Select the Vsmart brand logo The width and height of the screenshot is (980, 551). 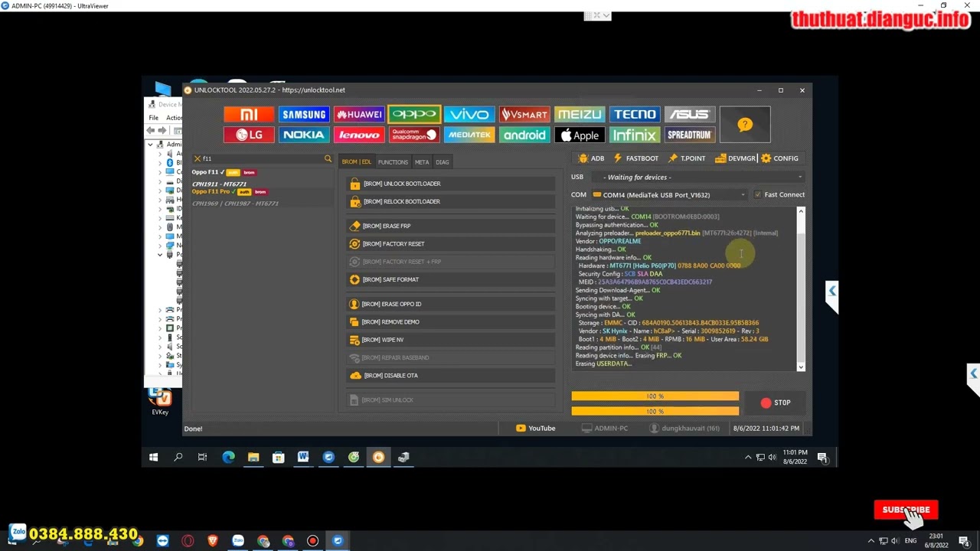click(524, 115)
